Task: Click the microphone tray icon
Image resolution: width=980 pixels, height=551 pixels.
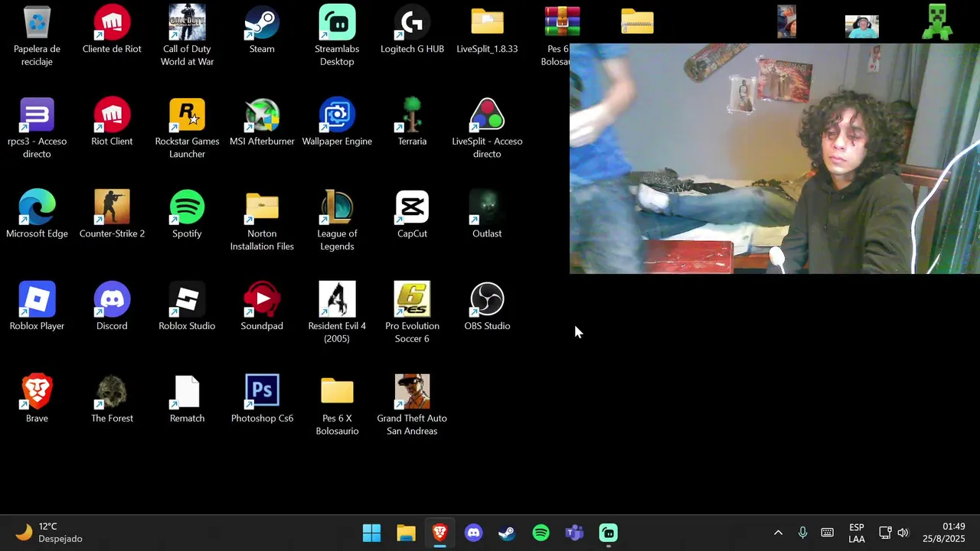Action: click(802, 533)
